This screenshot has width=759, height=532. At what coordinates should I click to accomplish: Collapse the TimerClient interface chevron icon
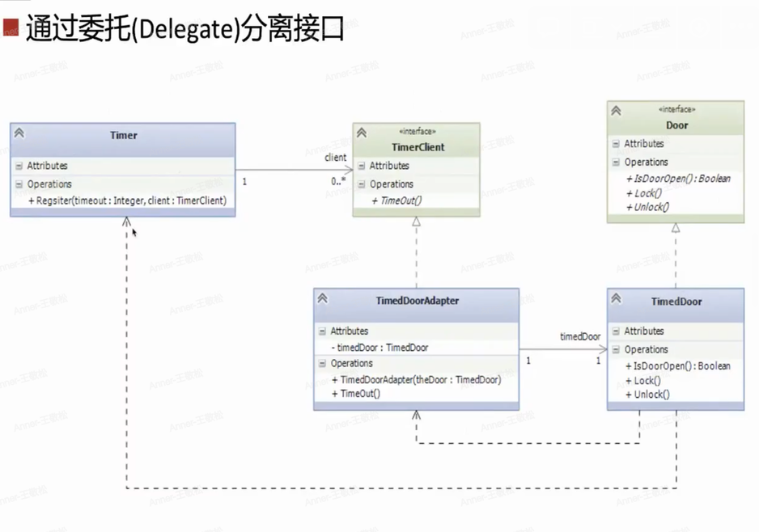coord(362,133)
